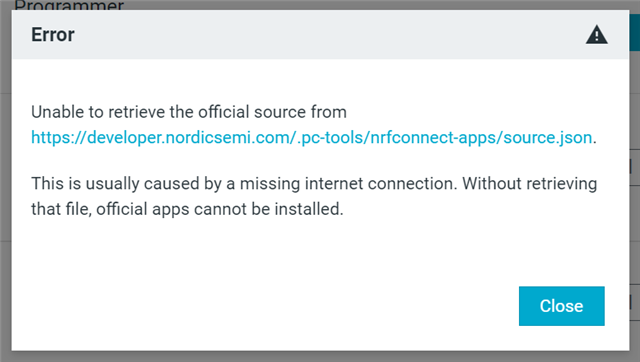640x362 pixels.
Task: Click the dimmed backdrop below the dialog
Action: click(x=320, y=357)
